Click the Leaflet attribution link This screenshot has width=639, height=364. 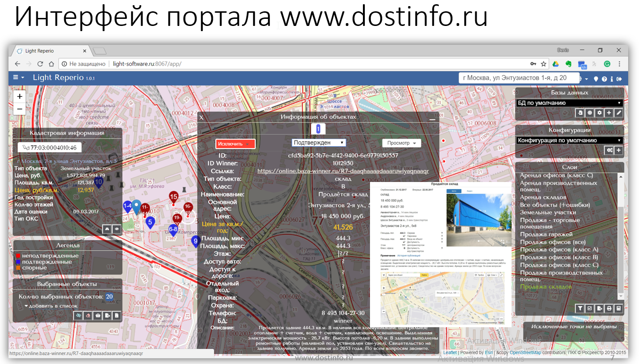pos(450,353)
